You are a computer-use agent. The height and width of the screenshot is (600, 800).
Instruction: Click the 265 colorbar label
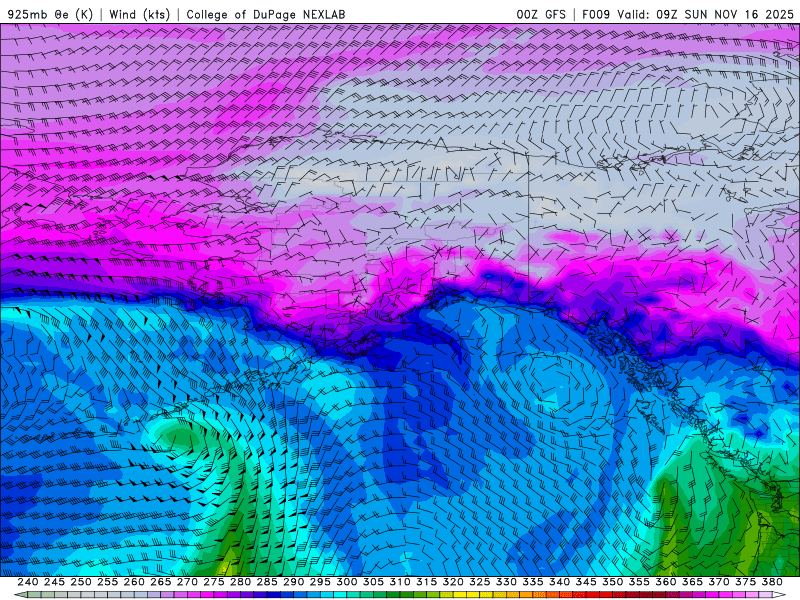[x=160, y=582]
